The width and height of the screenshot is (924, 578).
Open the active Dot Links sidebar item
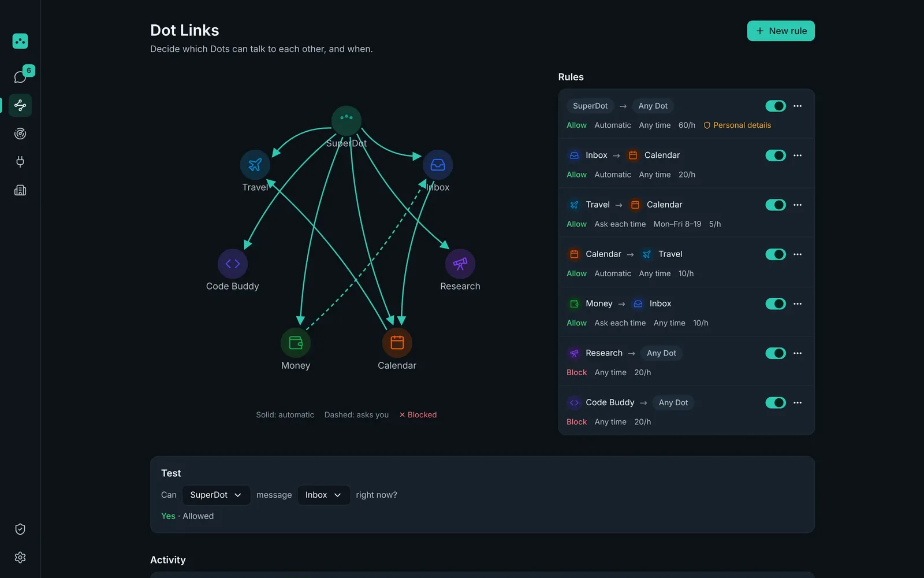(x=20, y=105)
